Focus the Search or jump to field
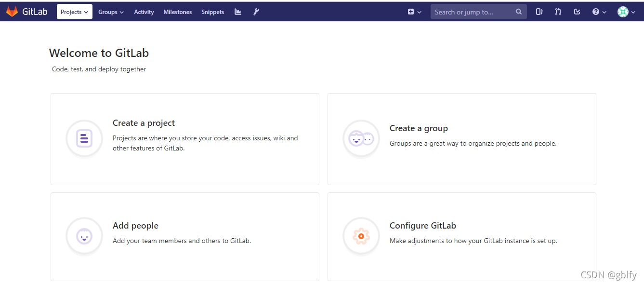The height and width of the screenshot is (285, 644). (x=478, y=12)
